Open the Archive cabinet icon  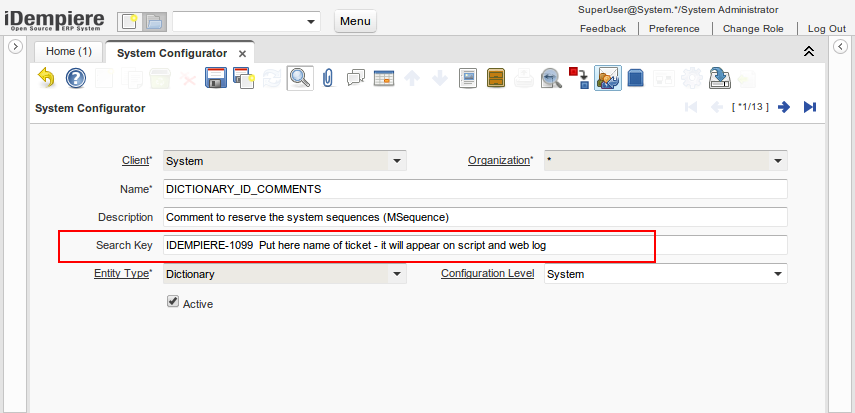click(x=496, y=78)
